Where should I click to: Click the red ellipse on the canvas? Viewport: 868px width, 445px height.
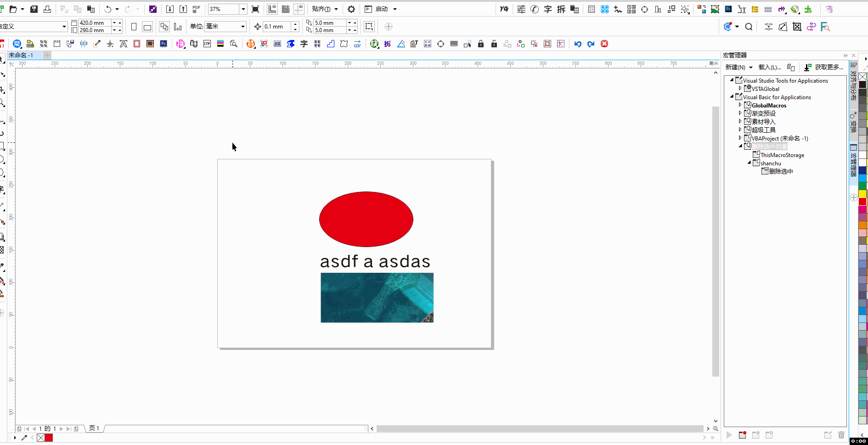pos(366,219)
